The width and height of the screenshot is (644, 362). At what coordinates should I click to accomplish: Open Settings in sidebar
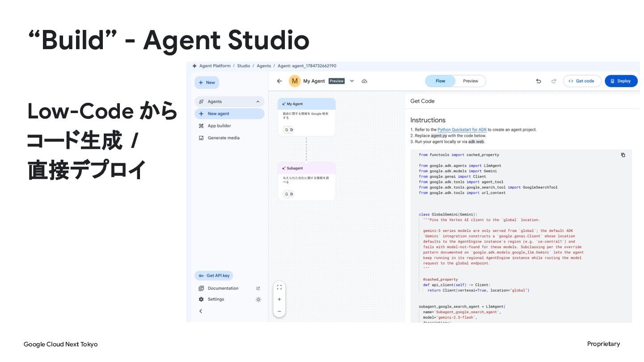coord(216,299)
